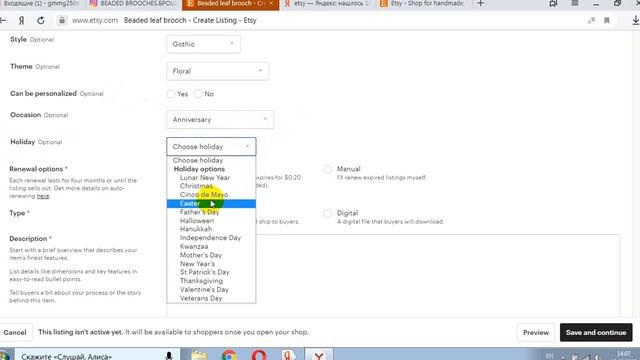Image resolution: width=640 pixels, height=360 pixels.
Task: Select Cinco de Mayo option
Action: pyautogui.click(x=211, y=195)
